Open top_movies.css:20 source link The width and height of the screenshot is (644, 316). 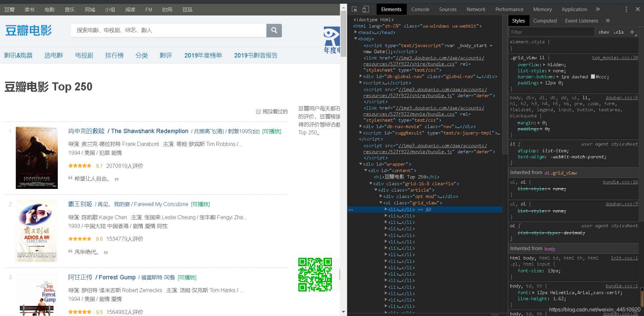click(615, 58)
